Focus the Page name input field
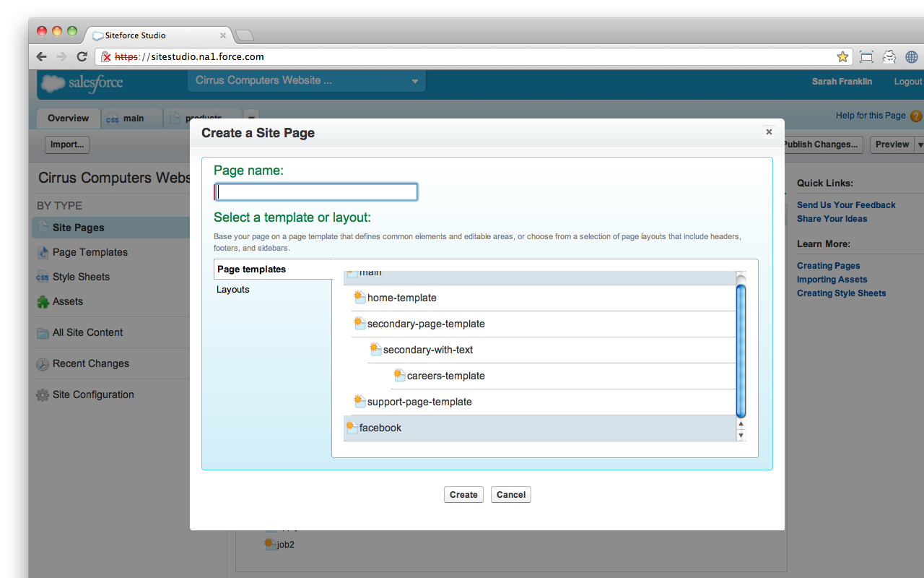Viewport: 924px width, 578px height. [316, 192]
